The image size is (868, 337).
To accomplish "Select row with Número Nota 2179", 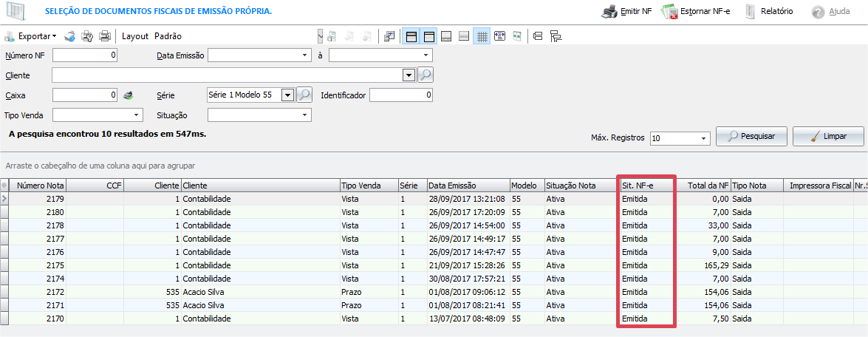I will pos(434,199).
